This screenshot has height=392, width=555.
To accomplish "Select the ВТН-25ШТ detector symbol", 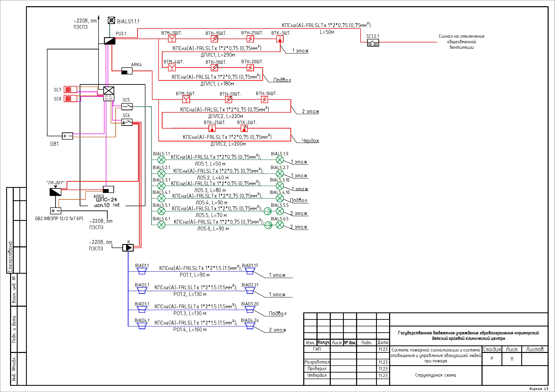I will tap(250, 39).
